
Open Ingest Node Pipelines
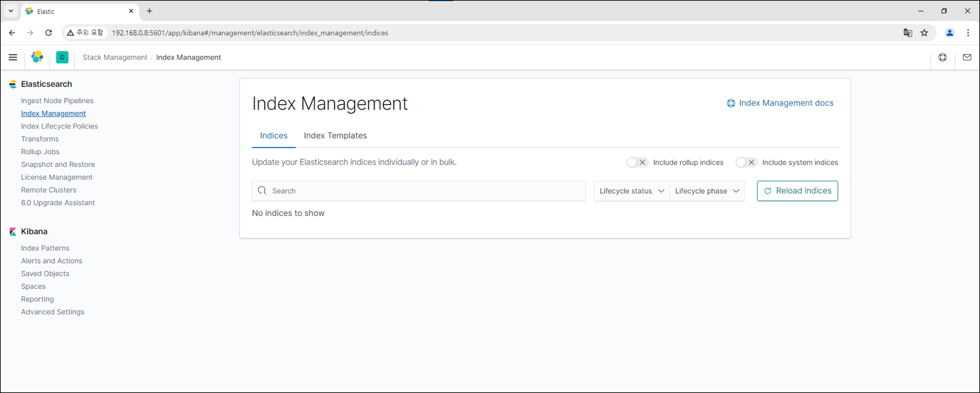(57, 101)
